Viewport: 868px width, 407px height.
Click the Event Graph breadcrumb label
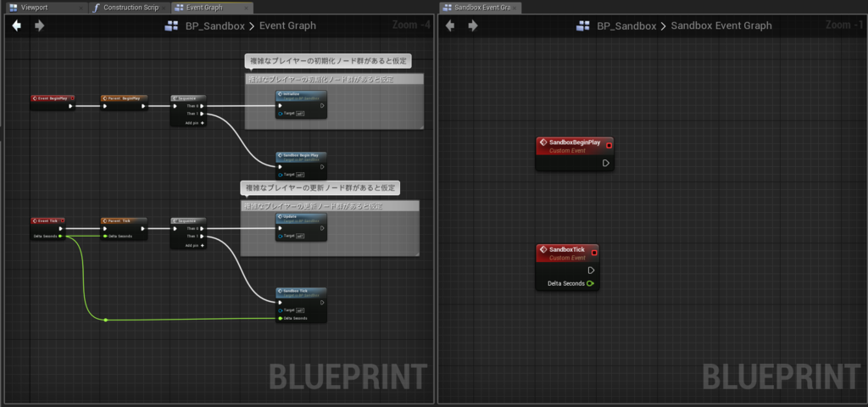click(288, 26)
